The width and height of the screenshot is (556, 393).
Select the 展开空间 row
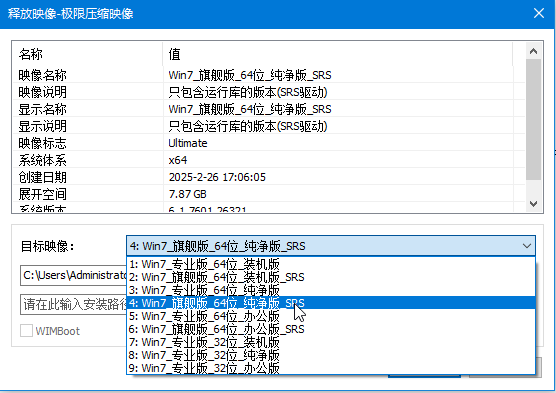[x=269, y=194]
